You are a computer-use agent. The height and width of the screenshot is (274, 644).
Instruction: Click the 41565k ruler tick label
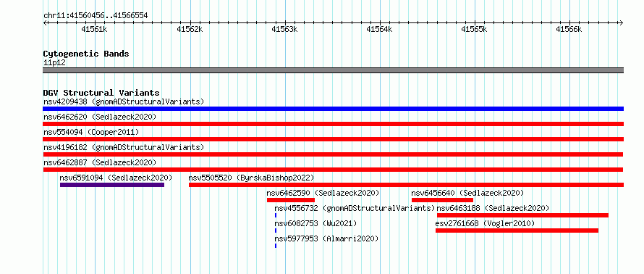475,29
